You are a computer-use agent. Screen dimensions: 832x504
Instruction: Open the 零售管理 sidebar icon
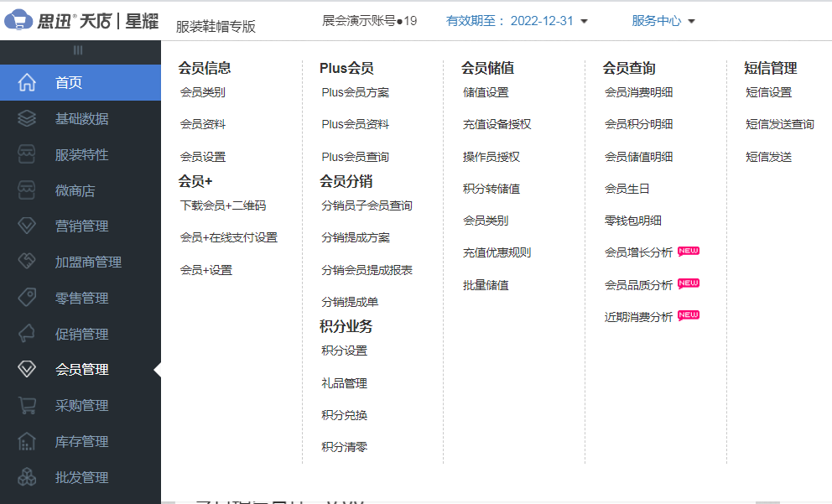tap(25, 298)
